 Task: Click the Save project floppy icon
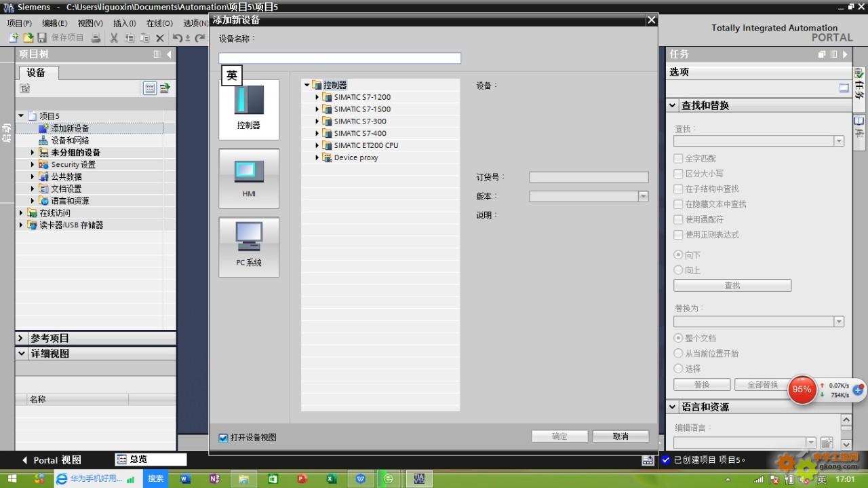pyautogui.click(x=41, y=38)
